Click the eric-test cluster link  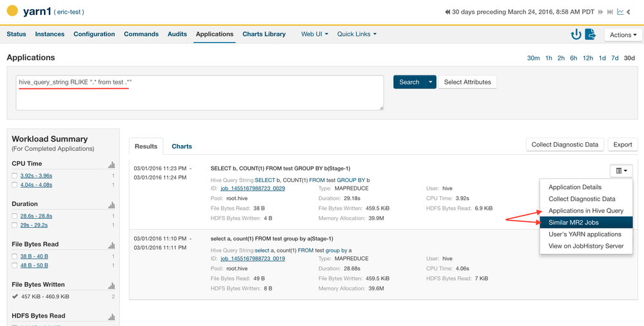pyautogui.click(x=69, y=12)
